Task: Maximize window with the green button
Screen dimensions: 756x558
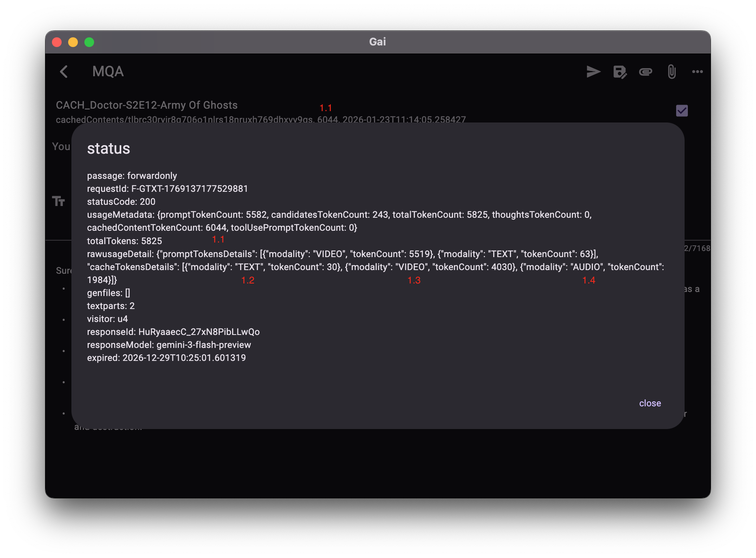Action: click(x=89, y=42)
